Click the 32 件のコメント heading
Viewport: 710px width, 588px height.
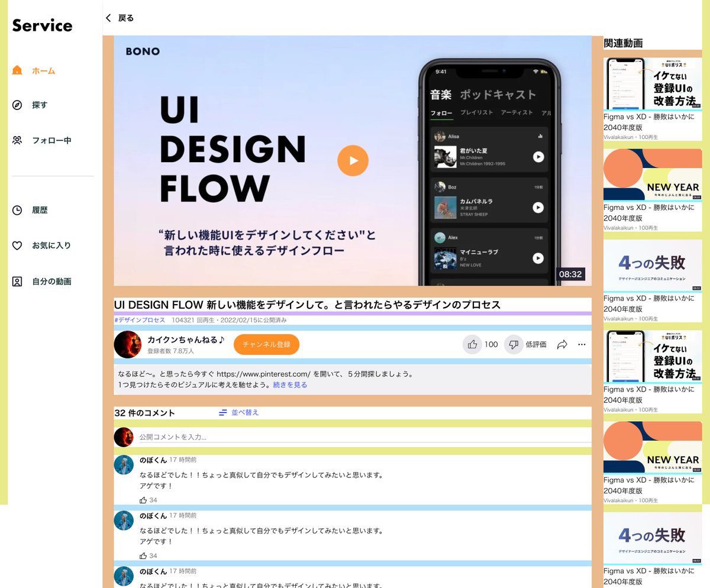click(144, 413)
